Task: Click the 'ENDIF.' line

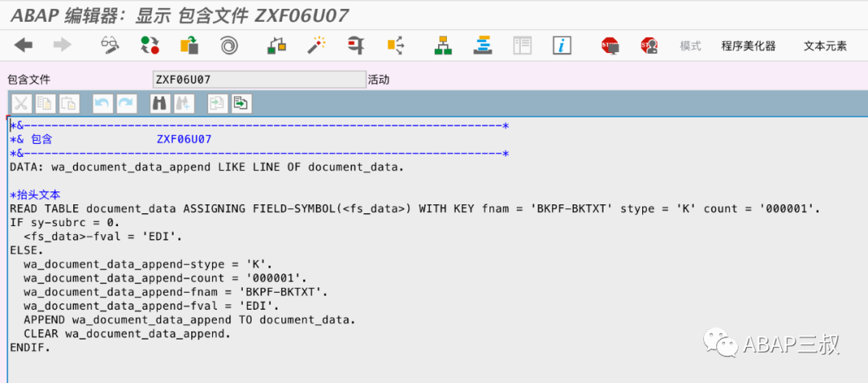Action: pos(31,348)
